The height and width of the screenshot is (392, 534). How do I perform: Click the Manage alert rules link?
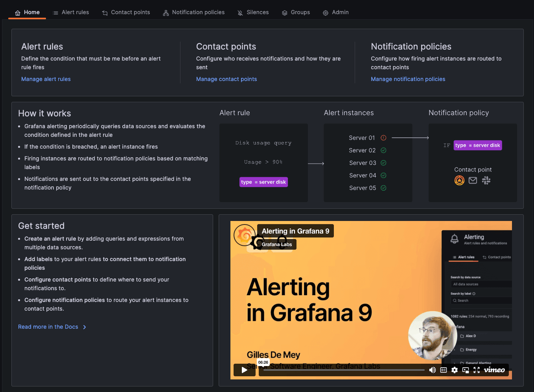[x=46, y=79]
